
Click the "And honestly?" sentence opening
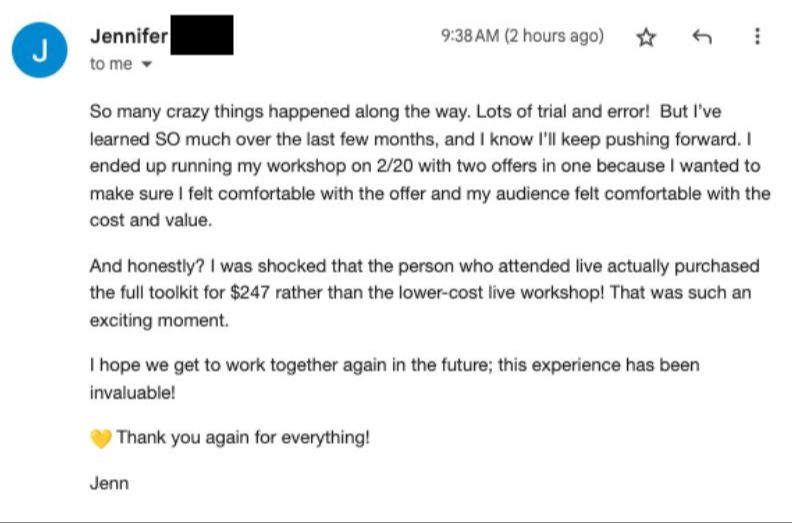[x=139, y=266]
